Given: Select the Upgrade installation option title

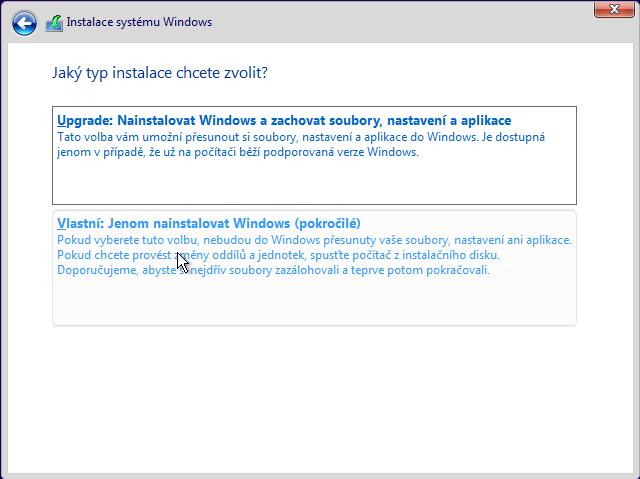Looking at the screenshot, I should (x=284, y=120).
